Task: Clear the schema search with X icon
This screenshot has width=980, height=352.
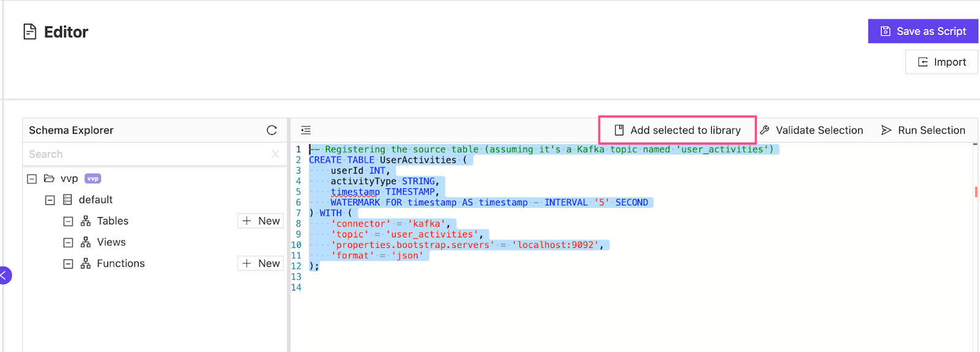Action: tap(276, 154)
